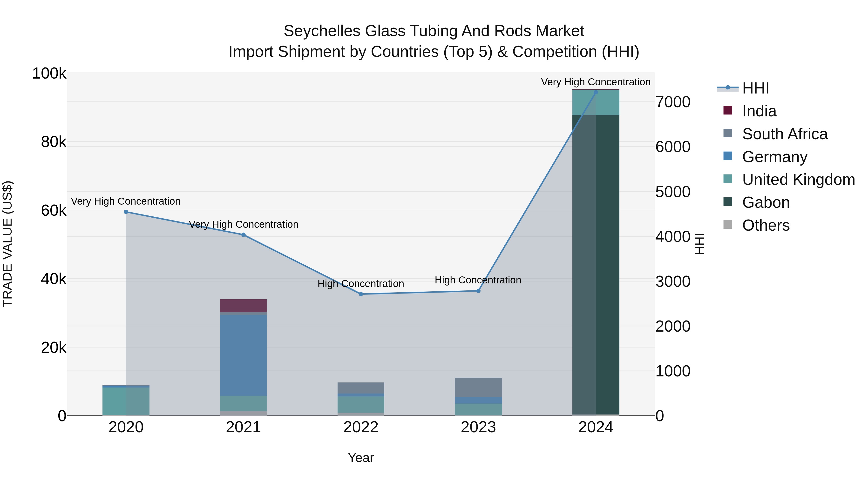Toggle India series in legend
Image resolution: width=868 pixels, height=488 pixels.
(750, 111)
